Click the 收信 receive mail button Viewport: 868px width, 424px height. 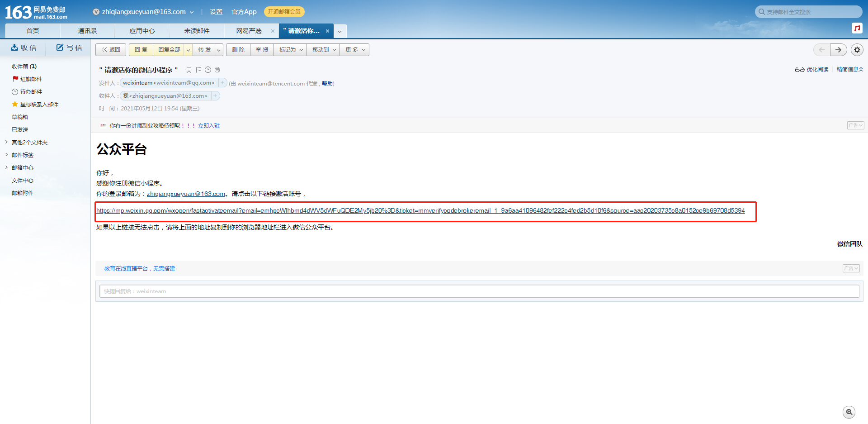click(24, 48)
